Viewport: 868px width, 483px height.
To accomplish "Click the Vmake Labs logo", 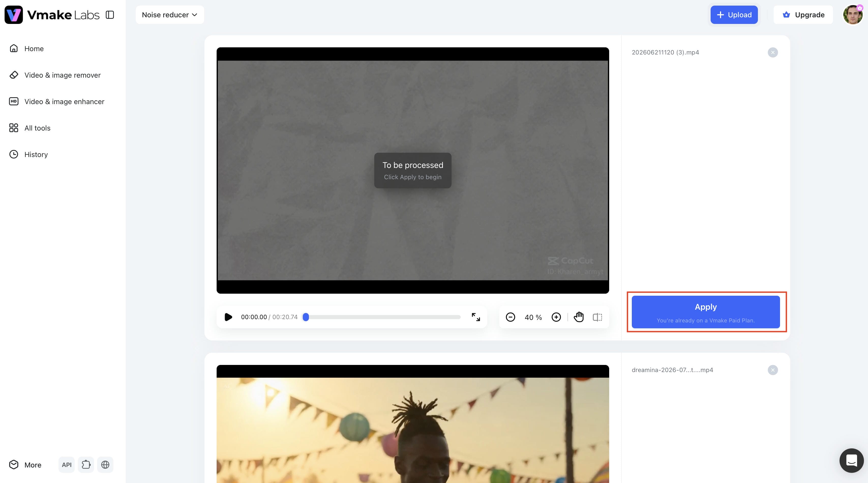I will point(52,15).
